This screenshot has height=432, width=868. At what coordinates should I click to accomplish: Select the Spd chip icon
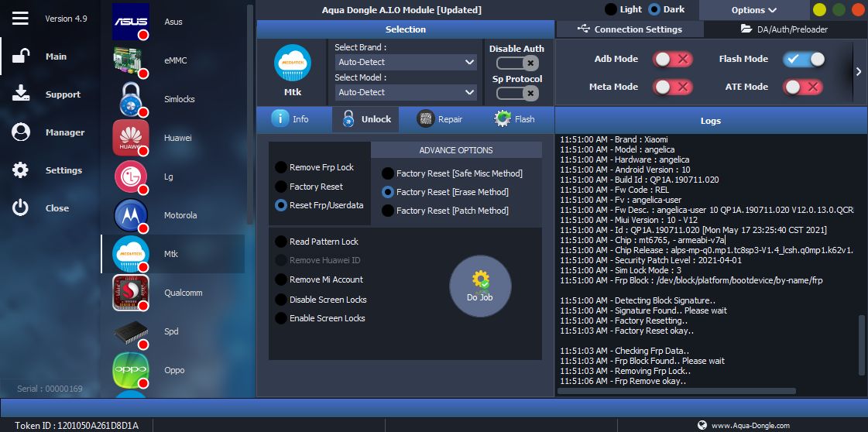tap(131, 331)
